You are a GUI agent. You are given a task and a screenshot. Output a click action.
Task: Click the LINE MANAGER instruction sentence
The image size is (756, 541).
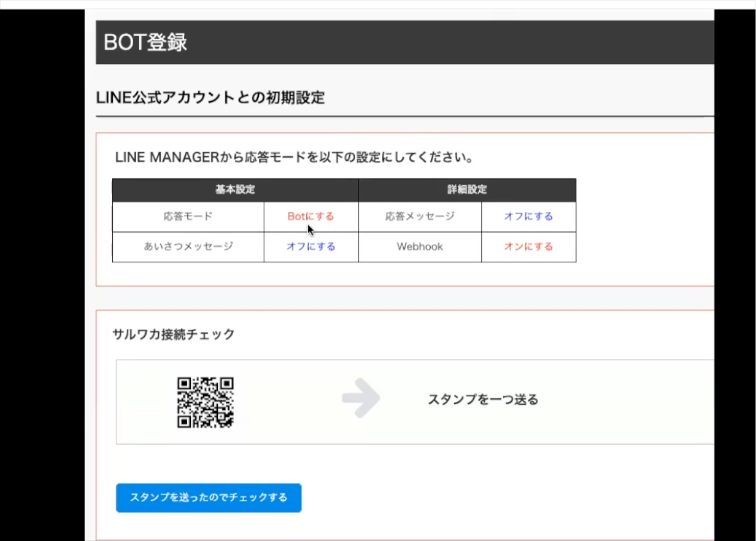294,158
